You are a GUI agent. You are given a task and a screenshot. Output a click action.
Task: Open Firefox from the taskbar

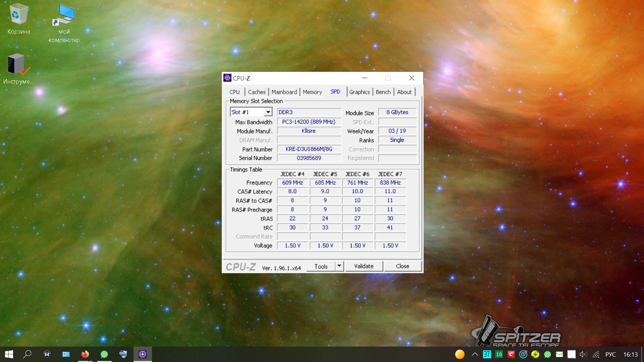click(x=85, y=354)
